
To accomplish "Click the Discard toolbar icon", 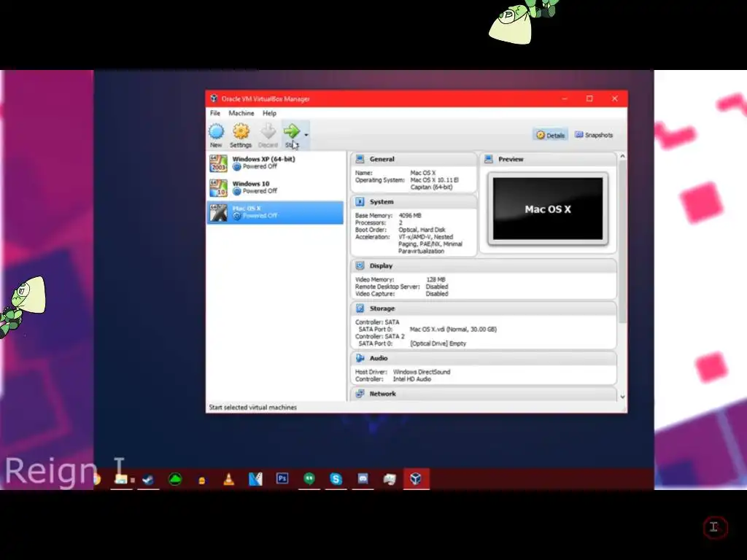I will click(x=268, y=135).
